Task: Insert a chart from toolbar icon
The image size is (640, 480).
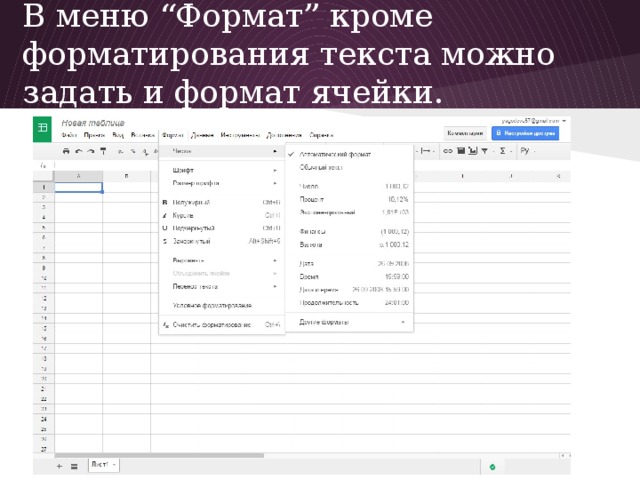Action: click(473, 151)
